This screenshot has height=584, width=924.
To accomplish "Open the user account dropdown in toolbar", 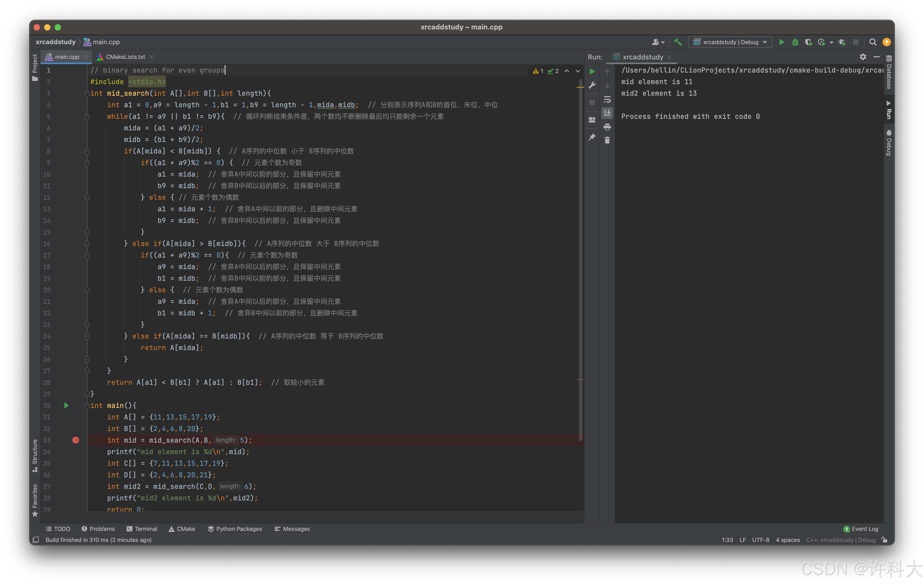I will pos(658,42).
